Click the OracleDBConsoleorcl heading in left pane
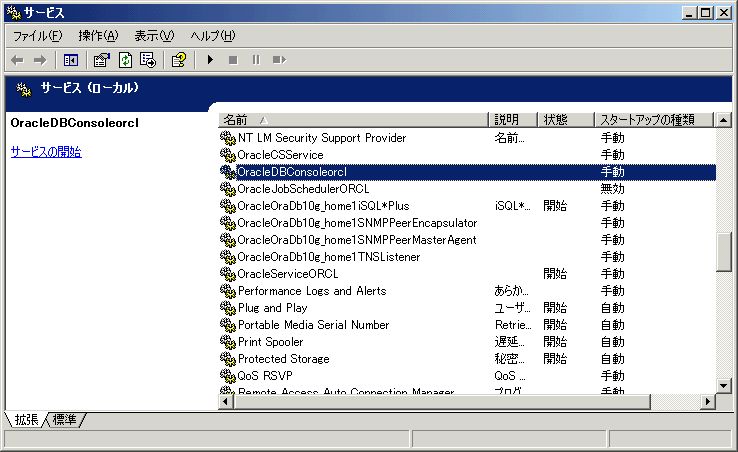Image resolution: width=738 pixels, height=452 pixels. [74, 123]
